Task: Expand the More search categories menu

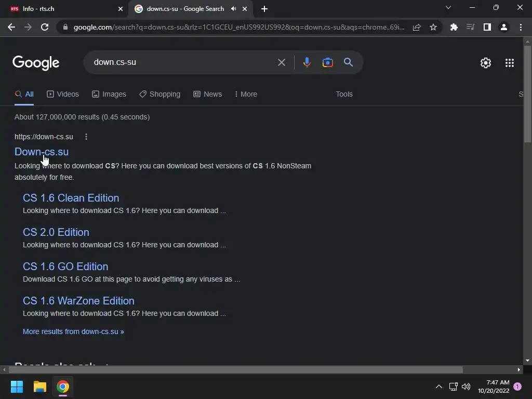Action: coord(246,95)
